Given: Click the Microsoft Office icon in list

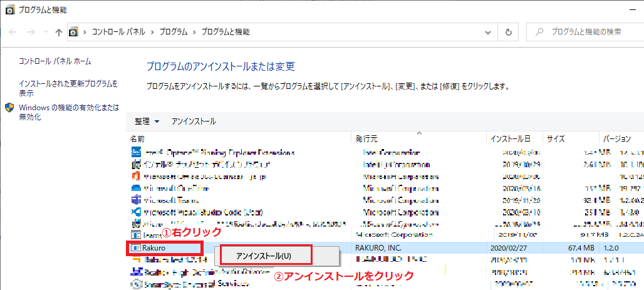Looking at the screenshot, I should click(x=135, y=177).
